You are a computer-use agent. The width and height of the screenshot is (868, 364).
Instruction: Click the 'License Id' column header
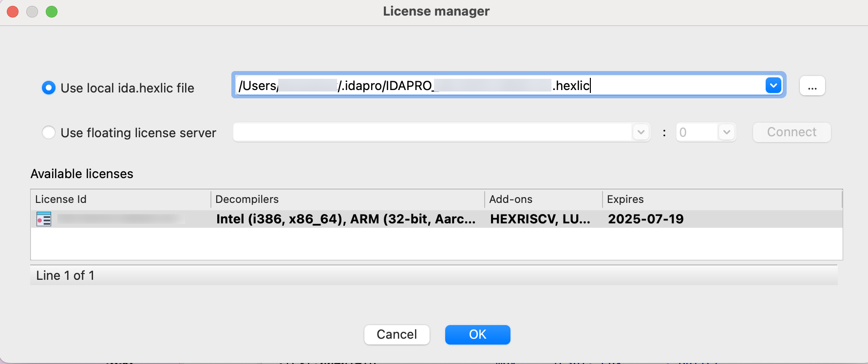[x=121, y=199]
